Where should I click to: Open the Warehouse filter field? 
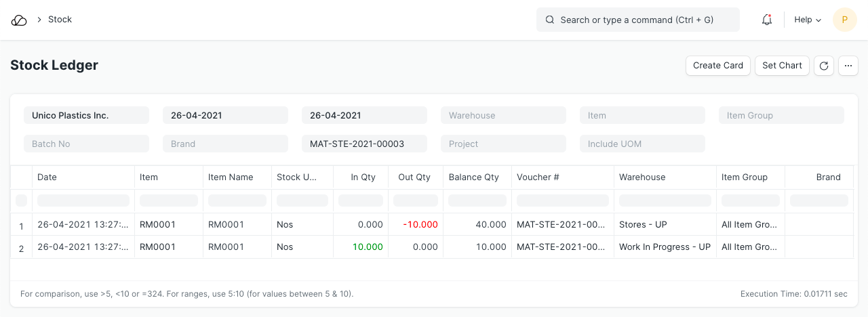coord(503,116)
